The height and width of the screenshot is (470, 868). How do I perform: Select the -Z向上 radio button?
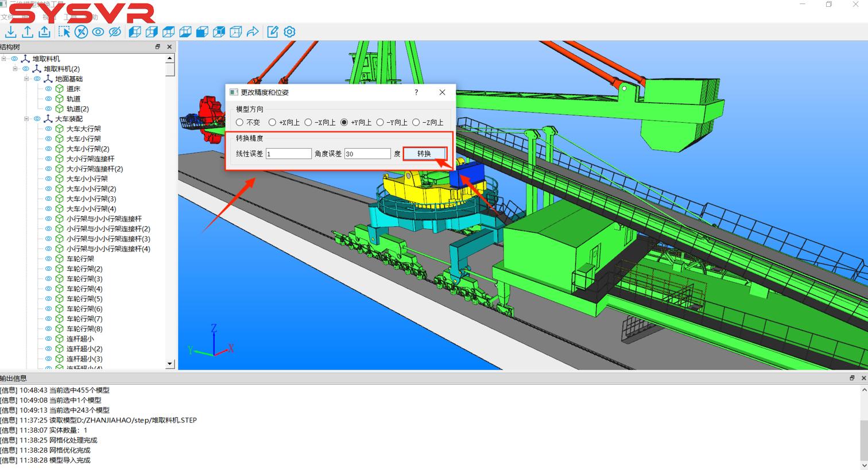(x=416, y=122)
